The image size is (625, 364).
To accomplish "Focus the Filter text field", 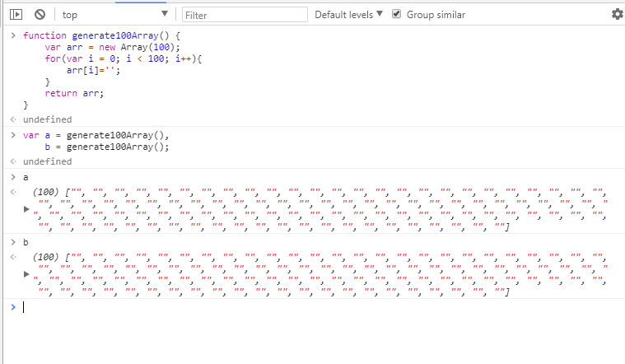I will (244, 15).
